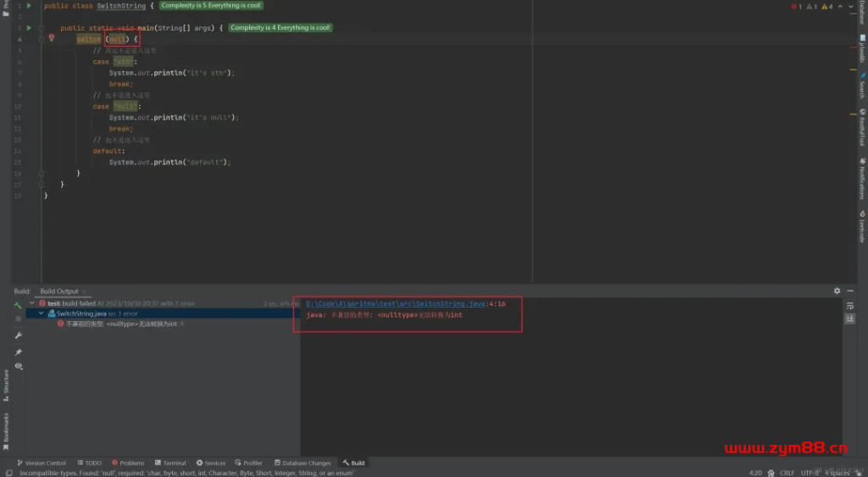Run the main method via gutter arrow

[28, 28]
